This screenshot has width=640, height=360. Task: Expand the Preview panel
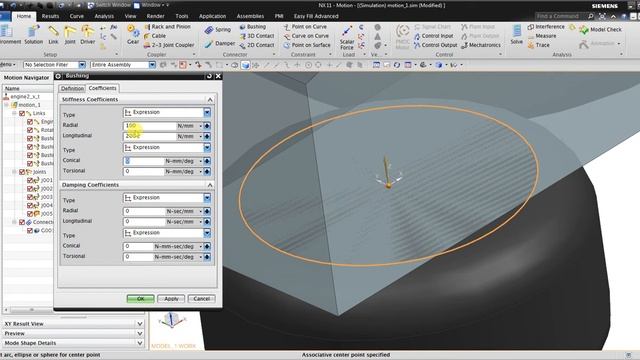click(140, 333)
